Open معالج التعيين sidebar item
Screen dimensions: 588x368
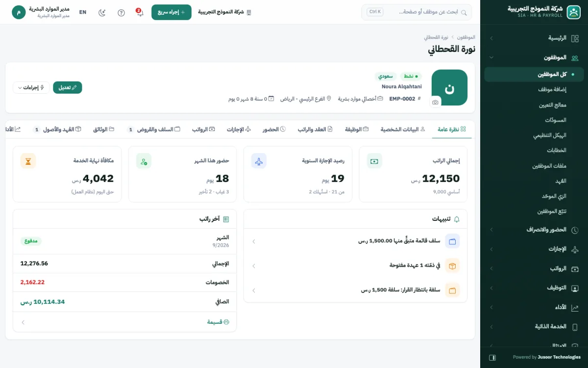pos(552,105)
